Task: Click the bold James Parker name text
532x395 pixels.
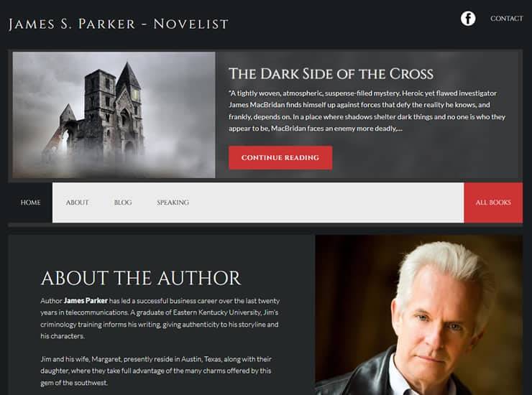Action: pyautogui.click(x=86, y=301)
